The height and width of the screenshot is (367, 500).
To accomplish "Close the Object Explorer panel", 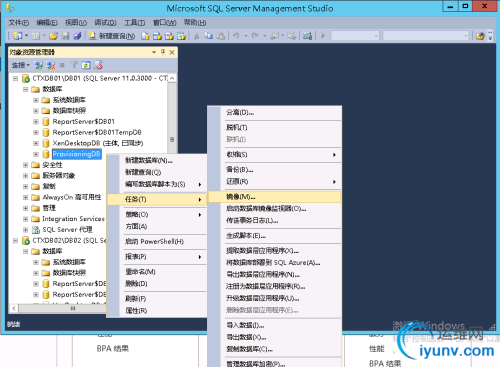I will pyautogui.click(x=172, y=52).
